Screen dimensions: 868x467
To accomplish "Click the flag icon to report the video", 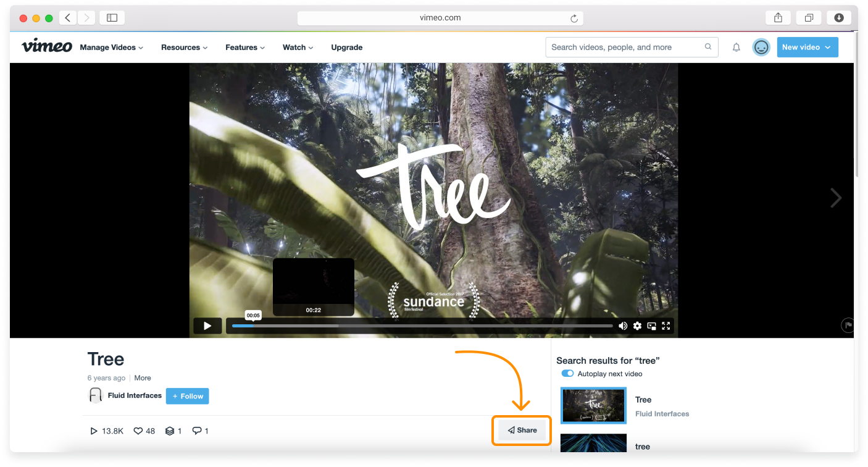I will (x=848, y=325).
